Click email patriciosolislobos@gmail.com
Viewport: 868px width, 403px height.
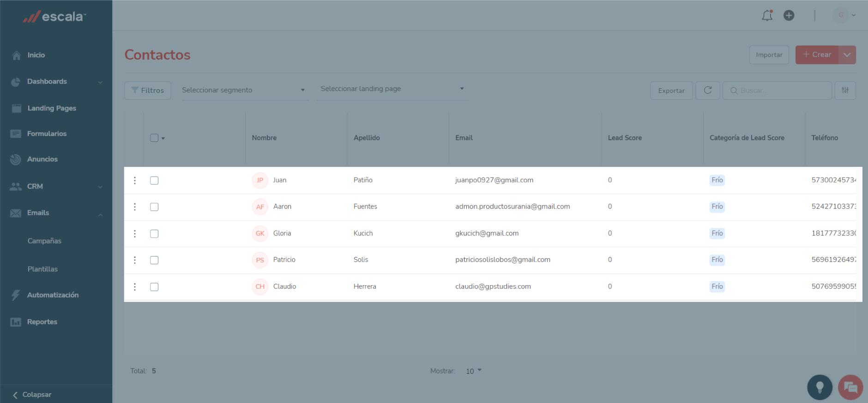pos(502,260)
